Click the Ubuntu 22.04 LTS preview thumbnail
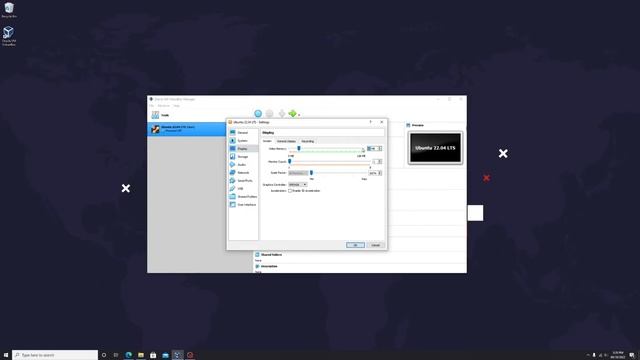This screenshot has height=360, width=640. (436, 148)
